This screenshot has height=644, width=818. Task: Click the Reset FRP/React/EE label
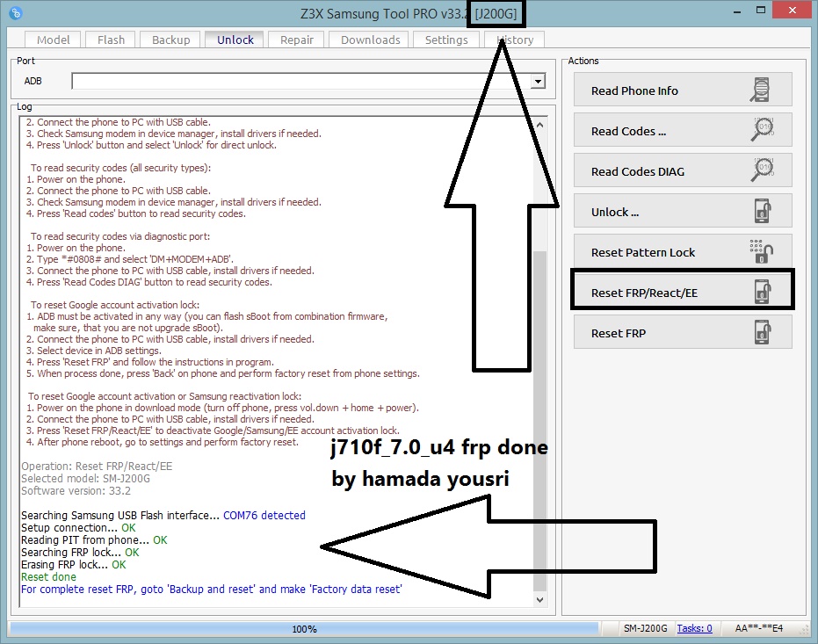coord(644,293)
